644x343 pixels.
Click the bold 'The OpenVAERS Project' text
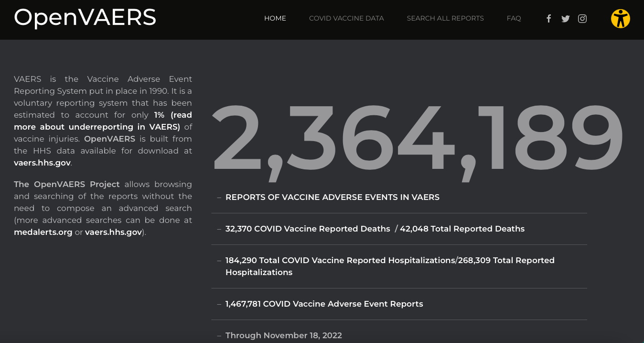click(67, 184)
